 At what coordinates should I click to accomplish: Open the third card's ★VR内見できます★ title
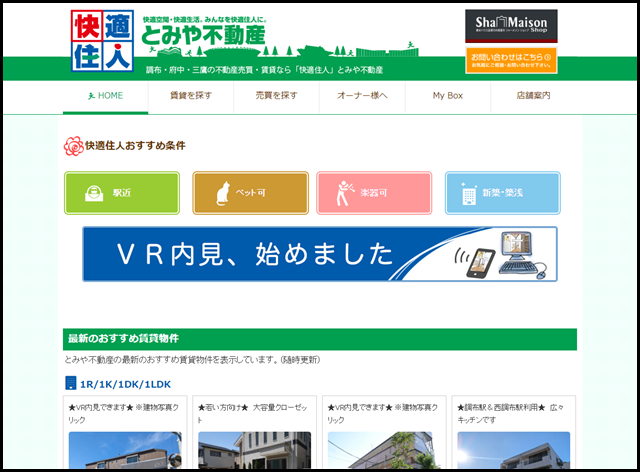pyautogui.click(x=382, y=414)
